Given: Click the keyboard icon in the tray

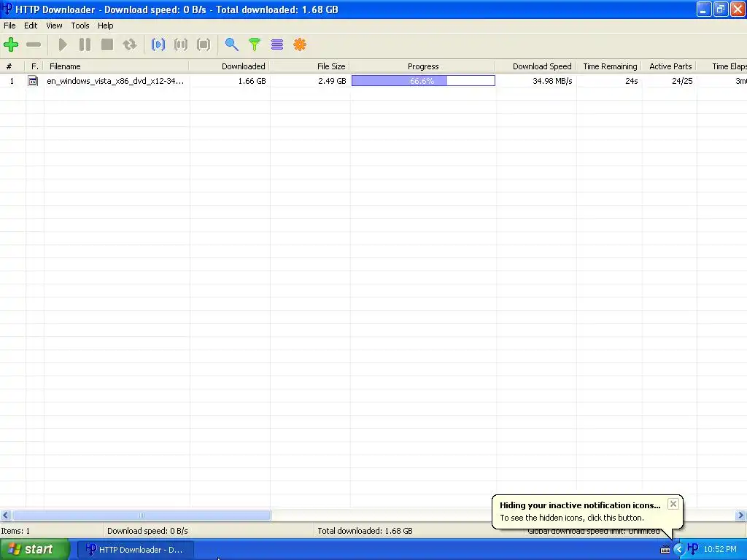Looking at the screenshot, I should 665,550.
